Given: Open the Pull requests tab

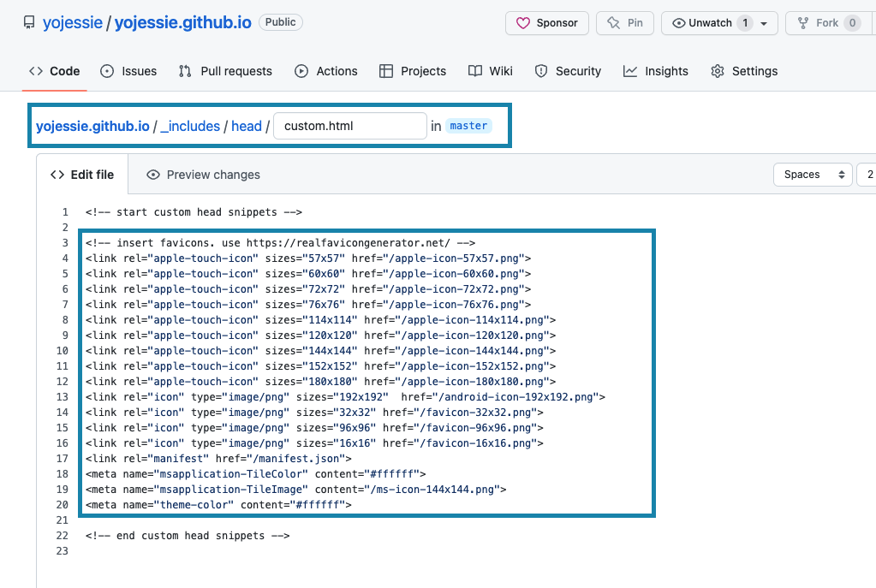Looking at the screenshot, I should [225, 72].
